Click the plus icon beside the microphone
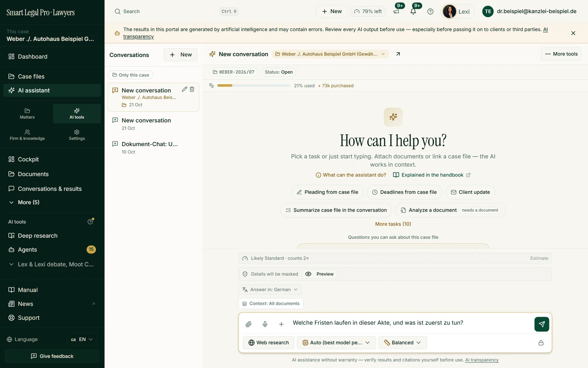588x368 pixels. [281, 324]
